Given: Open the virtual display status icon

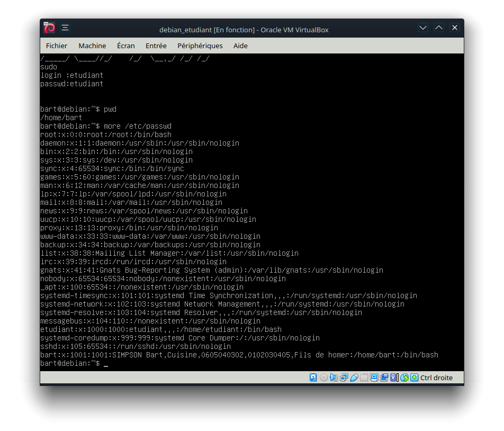Looking at the screenshot, I should coord(374,378).
